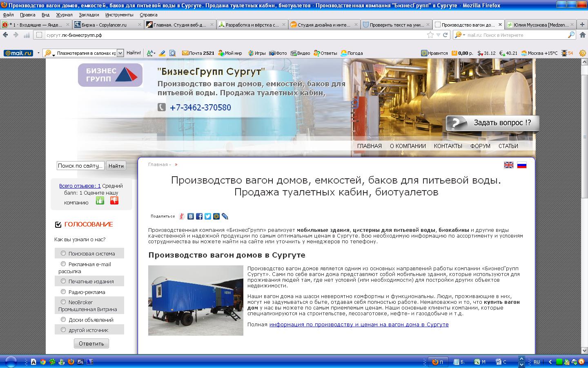Follow the Всего отзывов: 1 link
The width and height of the screenshot is (588, 368).
80,186
